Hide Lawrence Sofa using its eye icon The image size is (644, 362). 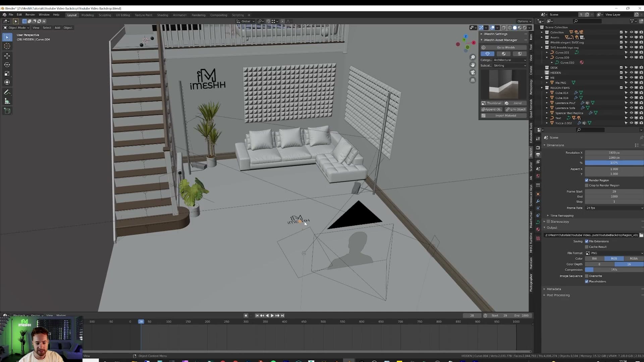pos(631,108)
